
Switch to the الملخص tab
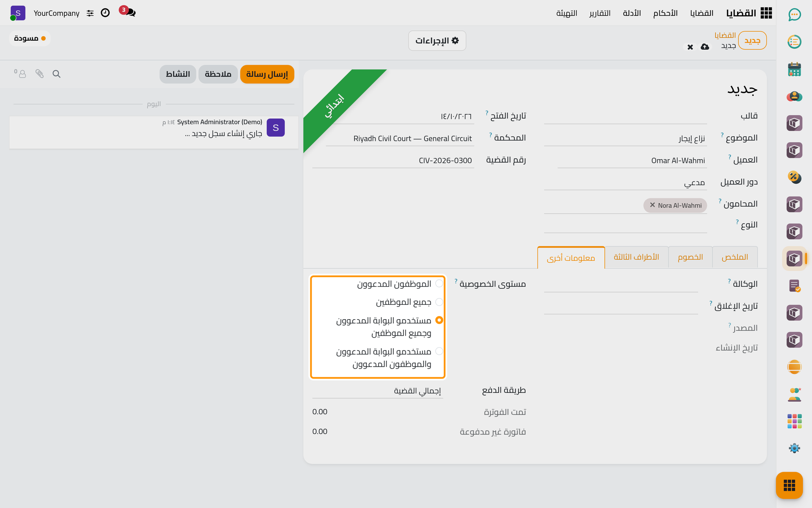pos(735,257)
